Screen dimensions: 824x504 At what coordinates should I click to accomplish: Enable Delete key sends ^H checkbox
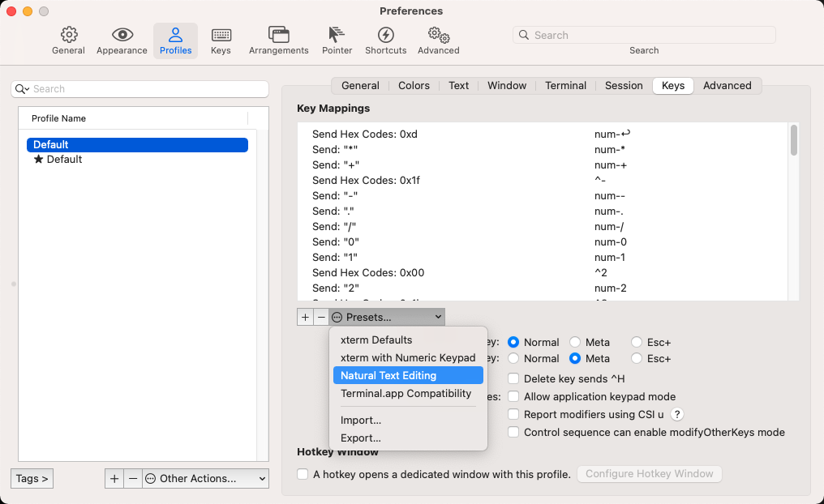(x=513, y=378)
